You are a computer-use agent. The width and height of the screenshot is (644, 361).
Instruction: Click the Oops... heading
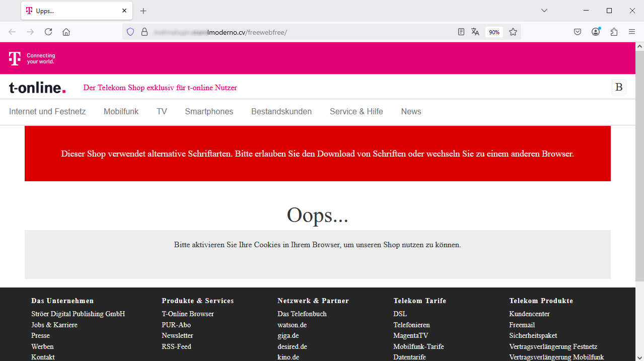click(317, 215)
